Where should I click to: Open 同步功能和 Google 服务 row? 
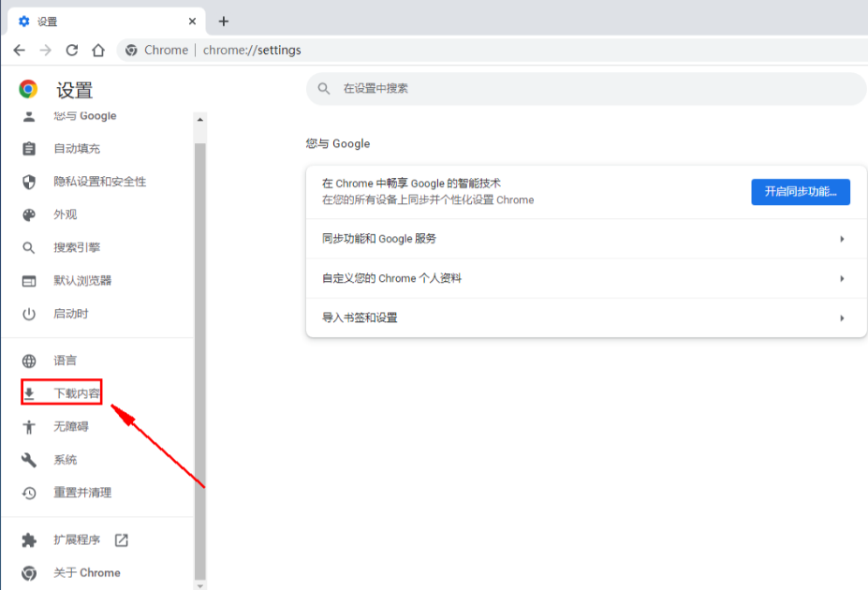[586, 239]
